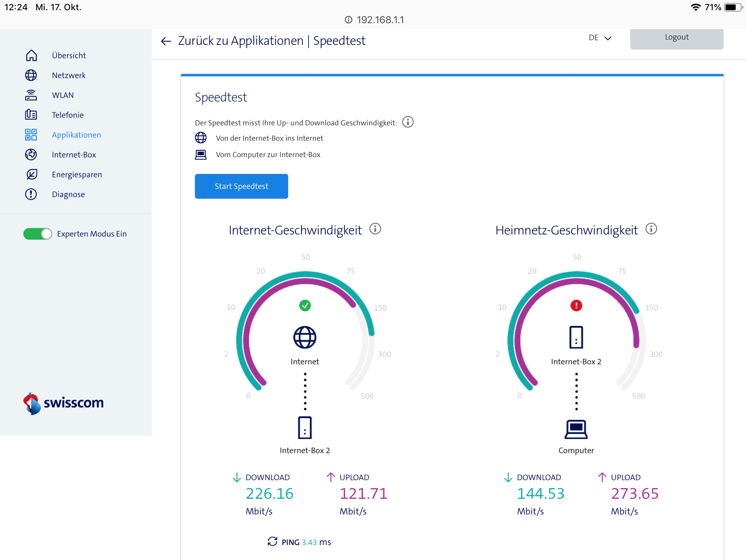Open Internet-Box menu entry
This screenshot has height=560, width=747.
(74, 155)
